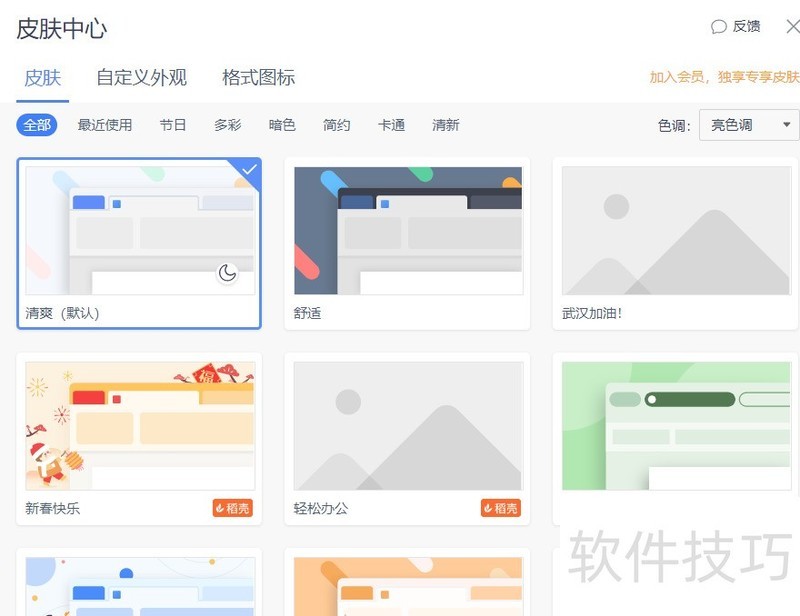Click the 舒适 skin name

tap(307, 313)
